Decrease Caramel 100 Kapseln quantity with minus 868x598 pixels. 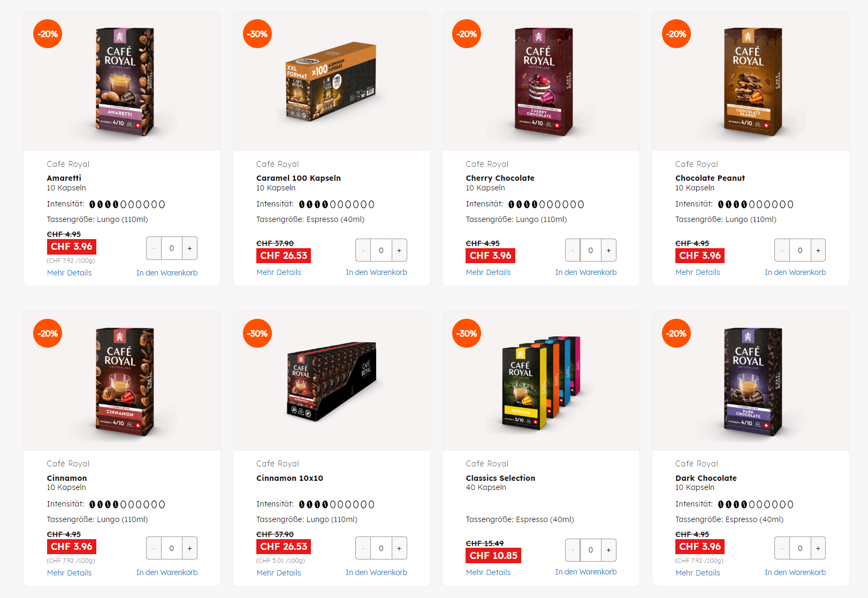coord(363,250)
